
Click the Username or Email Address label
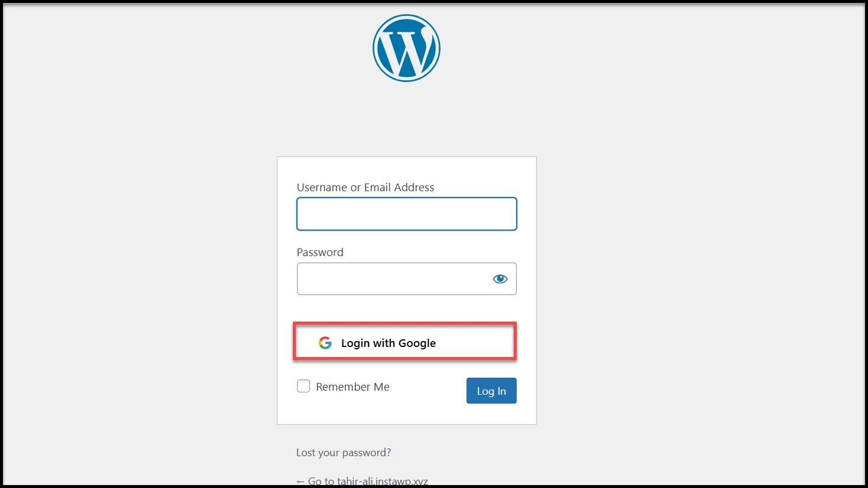366,187
